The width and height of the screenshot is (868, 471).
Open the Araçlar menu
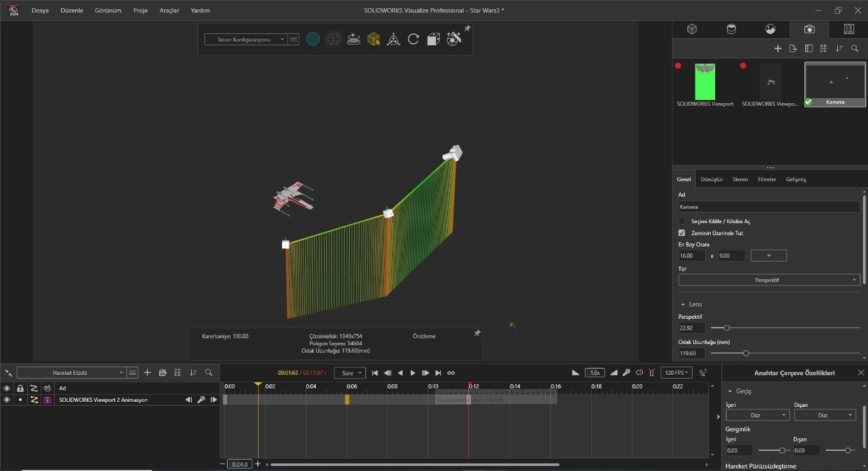click(x=169, y=11)
